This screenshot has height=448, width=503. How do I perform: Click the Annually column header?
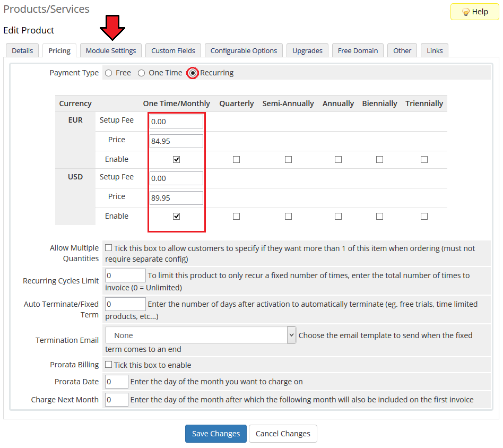pos(338,104)
